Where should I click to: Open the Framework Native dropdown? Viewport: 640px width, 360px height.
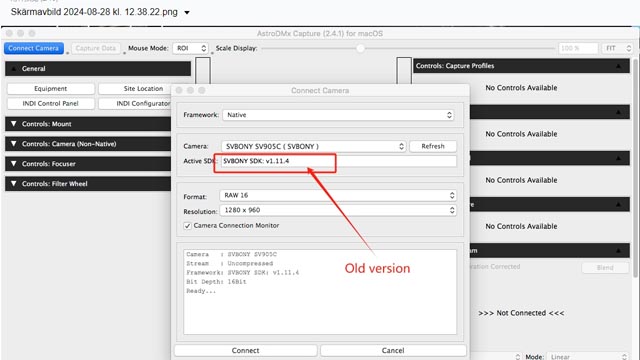click(338, 115)
